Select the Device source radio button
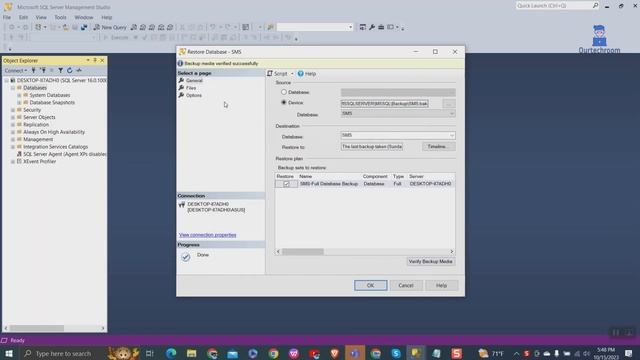The height and width of the screenshot is (360, 640). [x=284, y=102]
